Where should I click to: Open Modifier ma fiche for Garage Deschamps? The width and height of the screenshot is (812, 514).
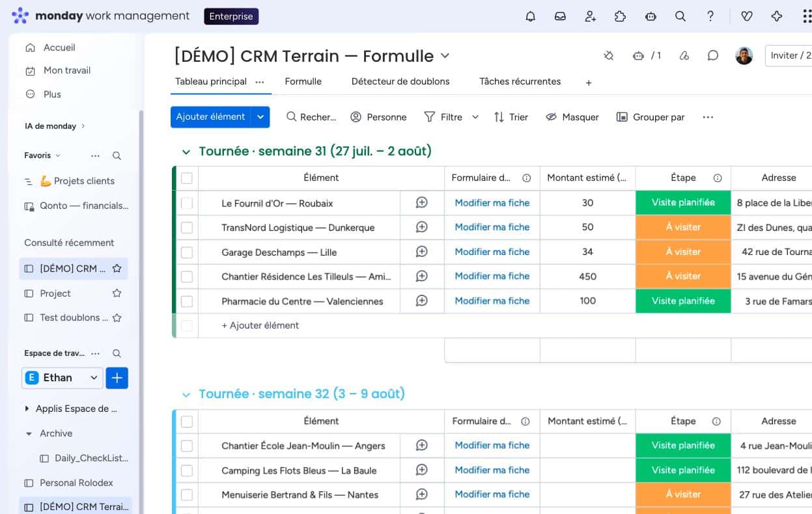(x=492, y=252)
